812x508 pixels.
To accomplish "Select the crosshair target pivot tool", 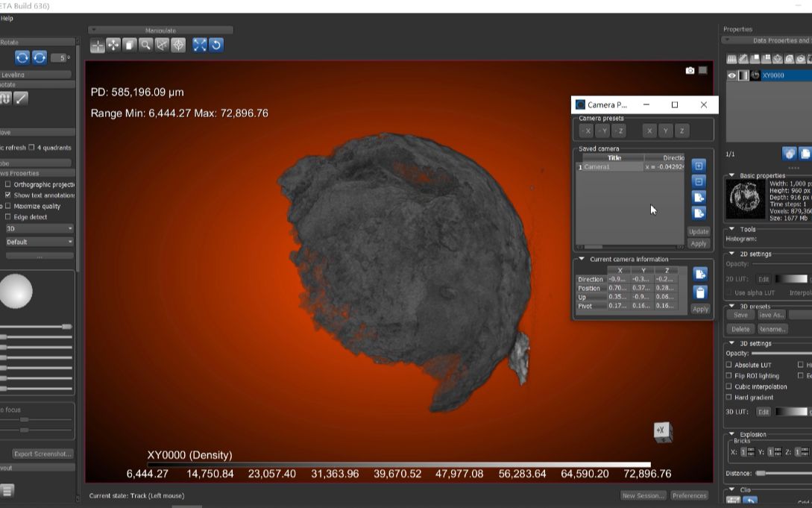I will tap(178, 46).
